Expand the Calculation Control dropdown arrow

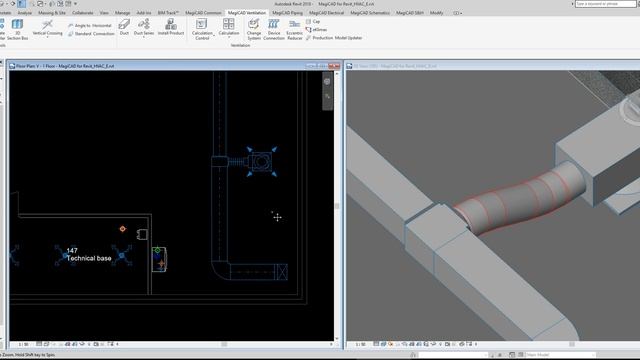214,36
